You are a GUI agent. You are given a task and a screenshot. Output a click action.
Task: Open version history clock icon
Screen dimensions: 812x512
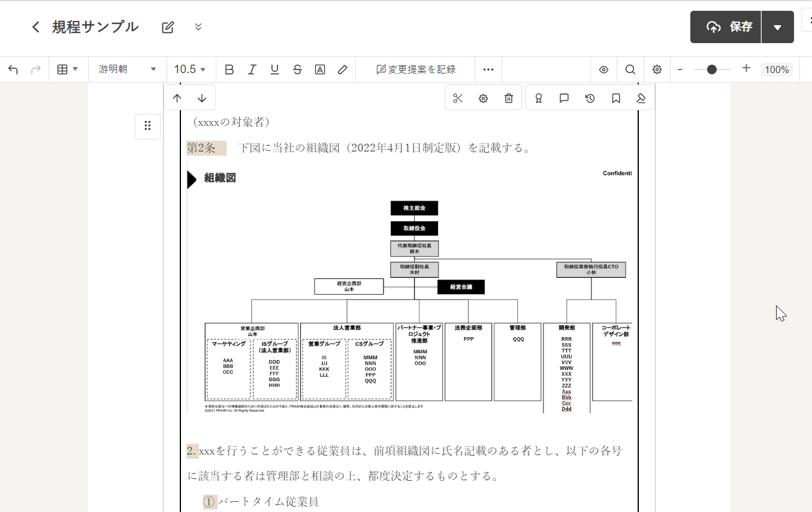point(590,99)
